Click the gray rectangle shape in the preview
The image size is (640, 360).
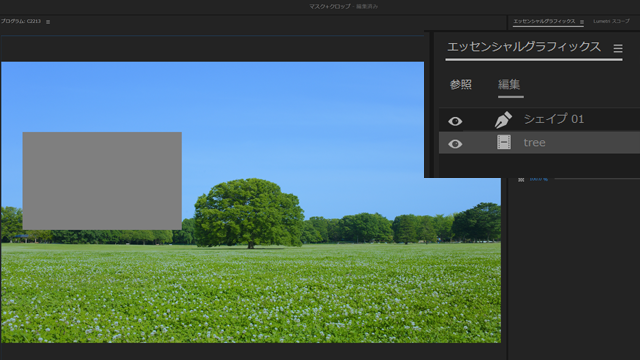102,180
